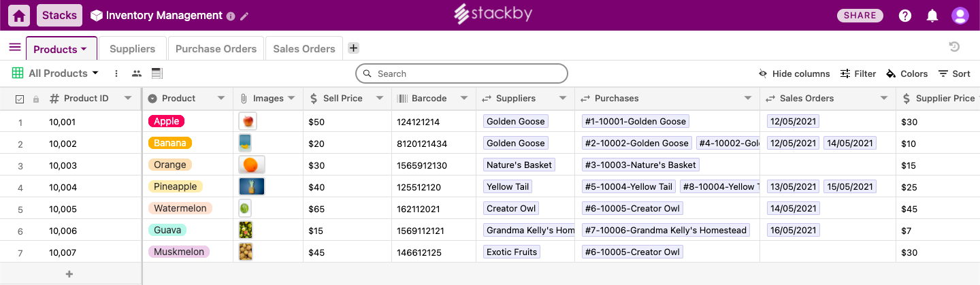
Task: Open the undo history icon
Action: click(954, 47)
